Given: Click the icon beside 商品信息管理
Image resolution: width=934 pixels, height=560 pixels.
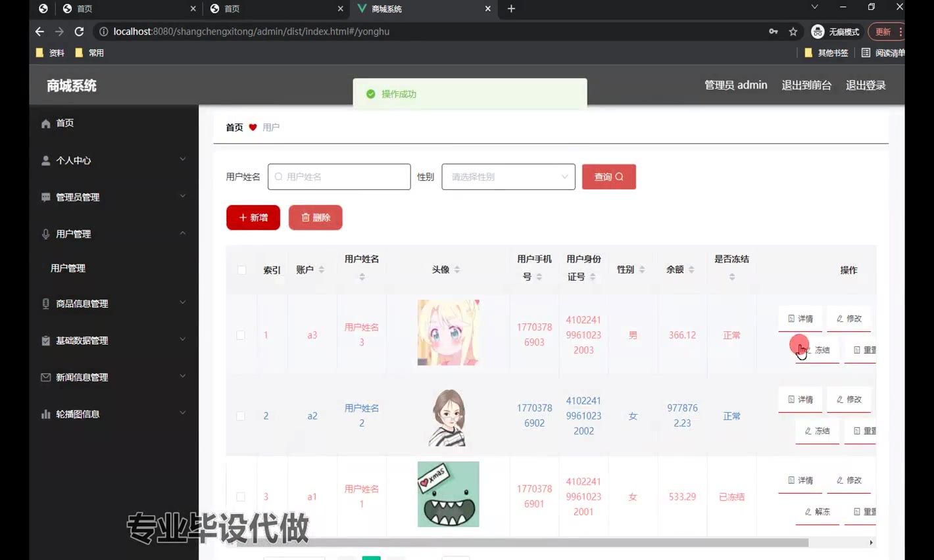Looking at the screenshot, I should (45, 304).
